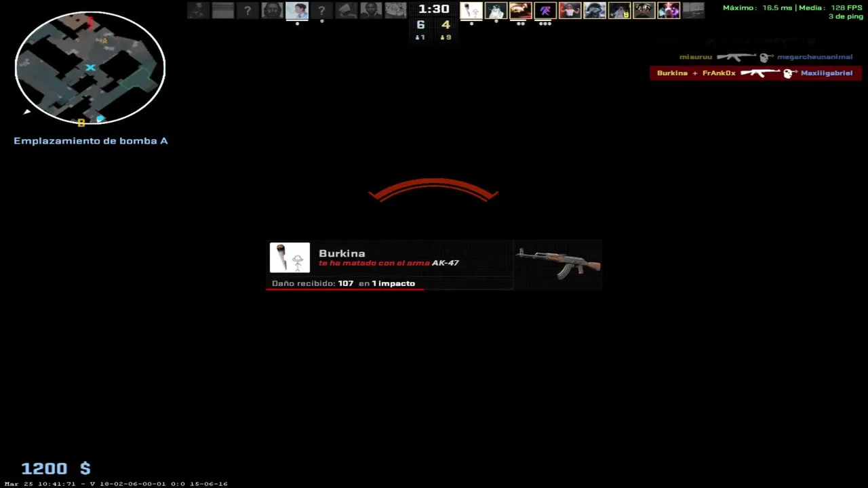Screen dimensions: 868x488
Task: Click the timestamp line at screen bottom
Action: pyautogui.click(x=116, y=484)
